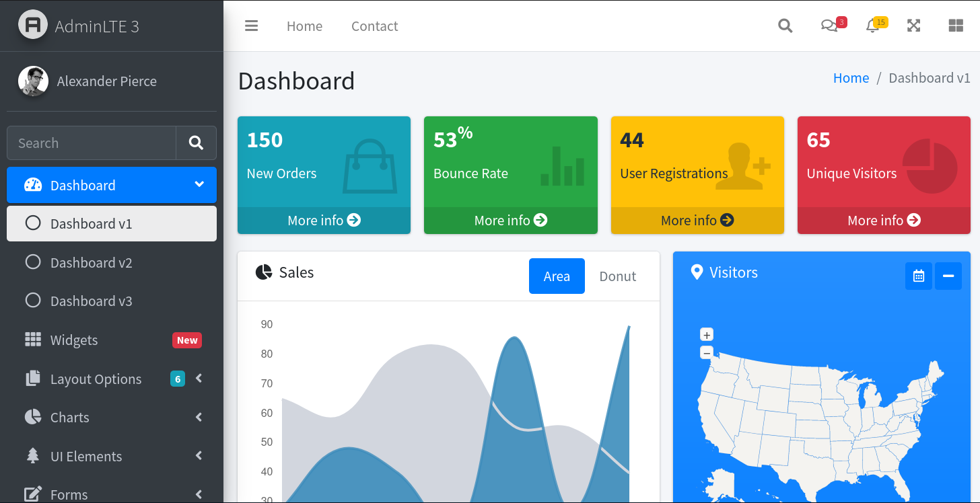This screenshot has width=980, height=503.
Task: Open the messages chat icon
Action: point(829,26)
